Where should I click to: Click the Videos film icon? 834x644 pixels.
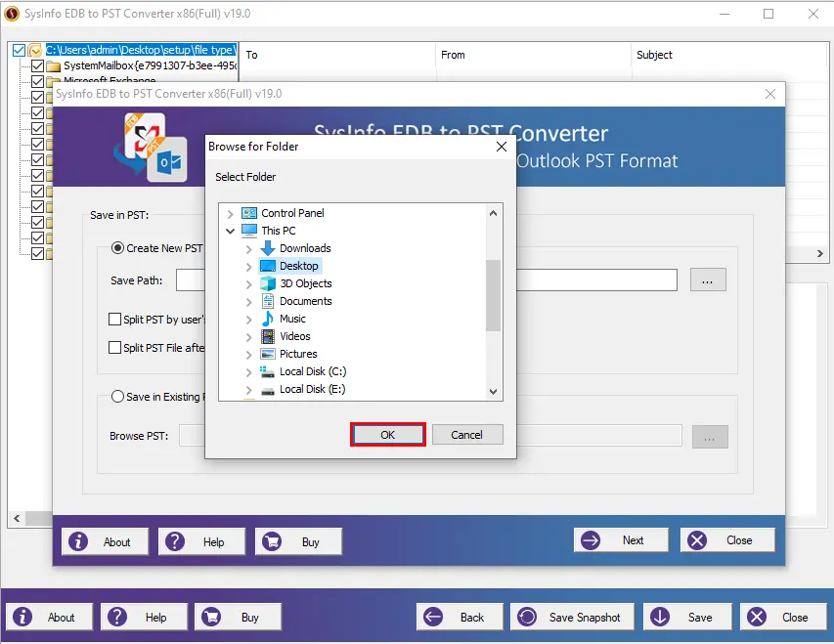point(268,335)
